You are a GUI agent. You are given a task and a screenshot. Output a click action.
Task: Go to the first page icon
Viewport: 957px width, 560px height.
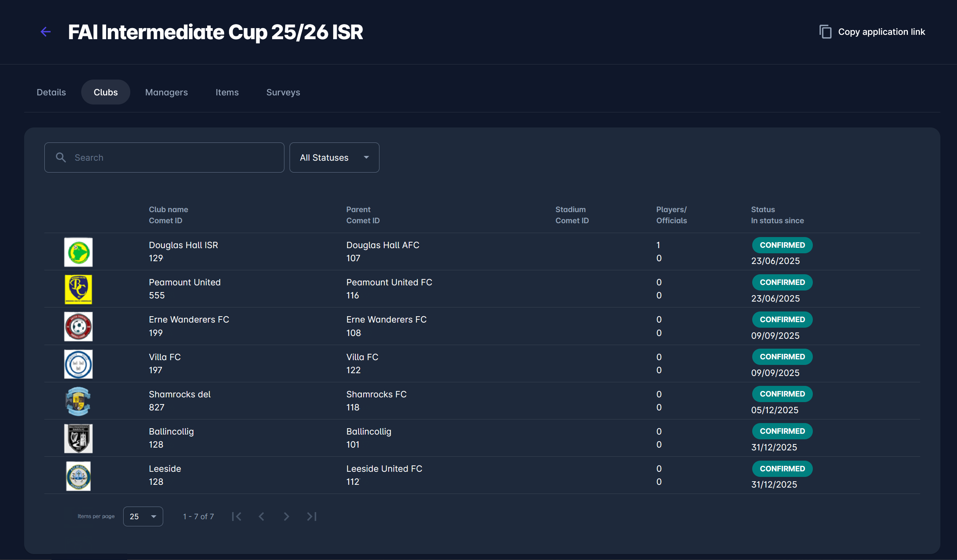point(236,516)
